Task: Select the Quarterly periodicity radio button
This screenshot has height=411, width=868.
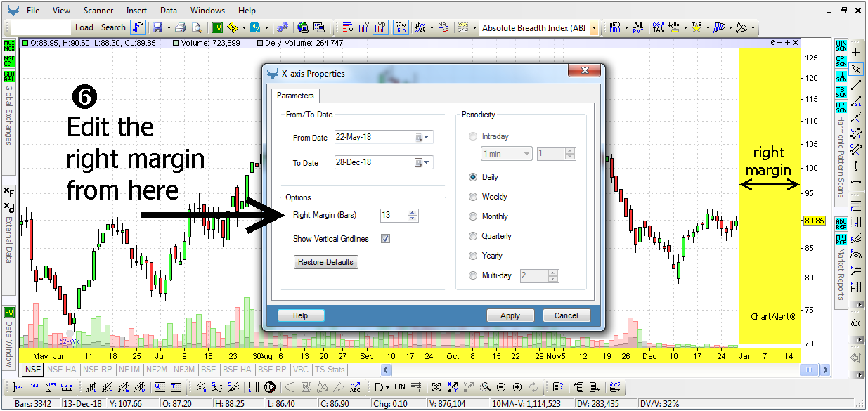Action: click(473, 237)
